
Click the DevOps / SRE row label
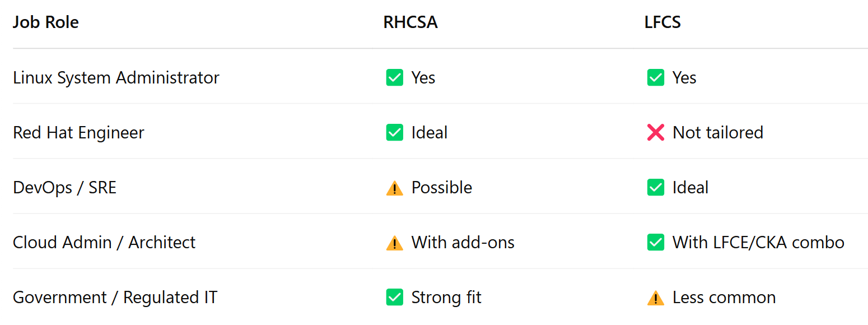(64, 187)
